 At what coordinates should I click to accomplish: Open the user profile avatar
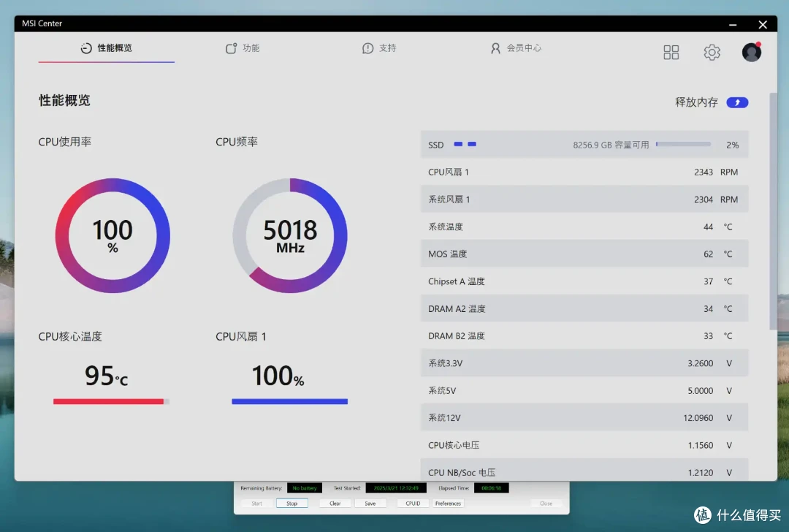pyautogui.click(x=752, y=52)
